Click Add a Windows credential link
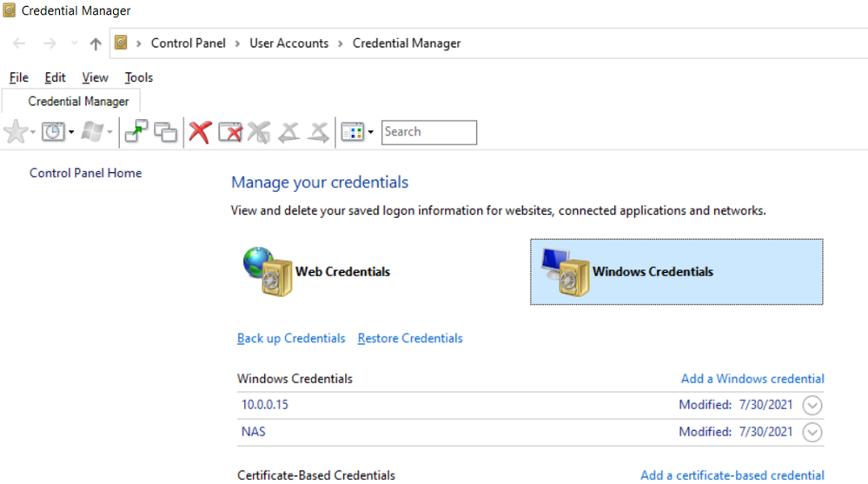 (x=752, y=379)
